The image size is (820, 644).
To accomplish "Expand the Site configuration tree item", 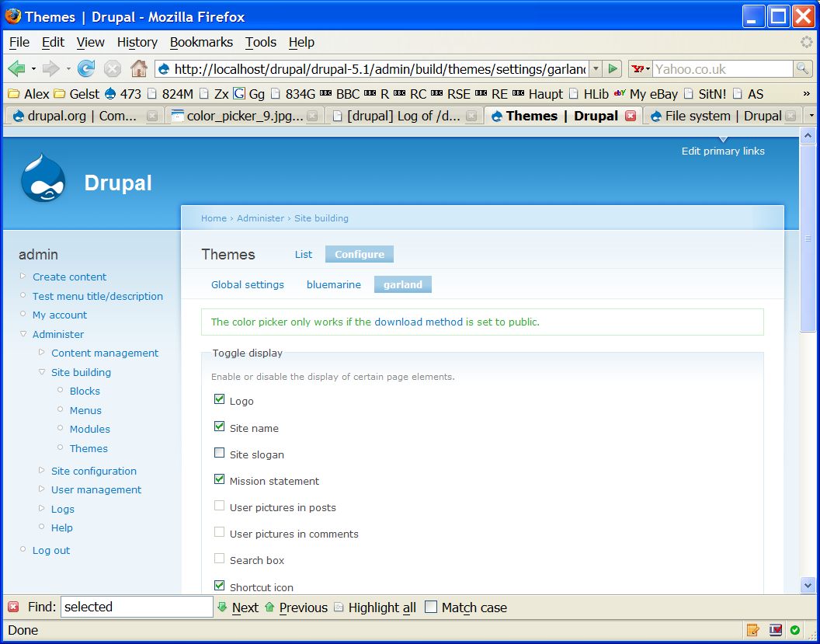I will [x=41, y=471].
